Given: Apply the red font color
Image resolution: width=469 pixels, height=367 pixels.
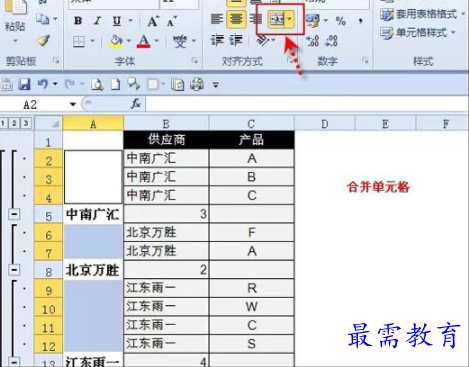Looking at the screenshot, I should [x=144, y=41].
